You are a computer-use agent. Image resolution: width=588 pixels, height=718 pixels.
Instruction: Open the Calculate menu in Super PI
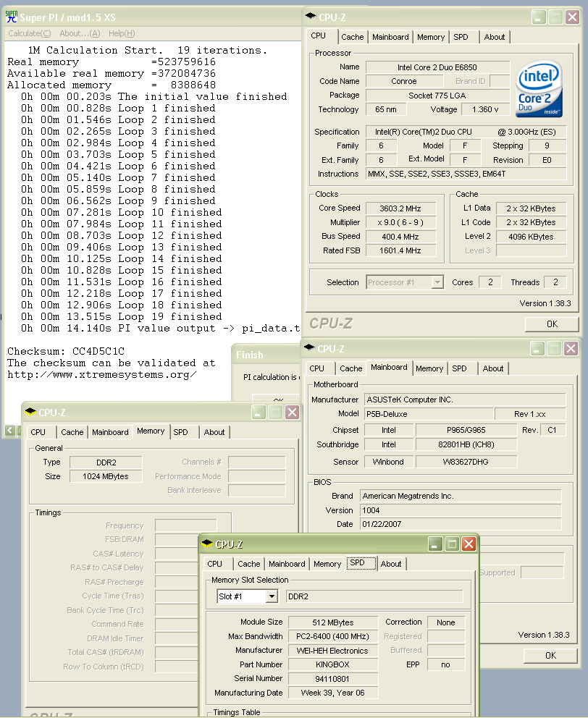coord(30,33)
